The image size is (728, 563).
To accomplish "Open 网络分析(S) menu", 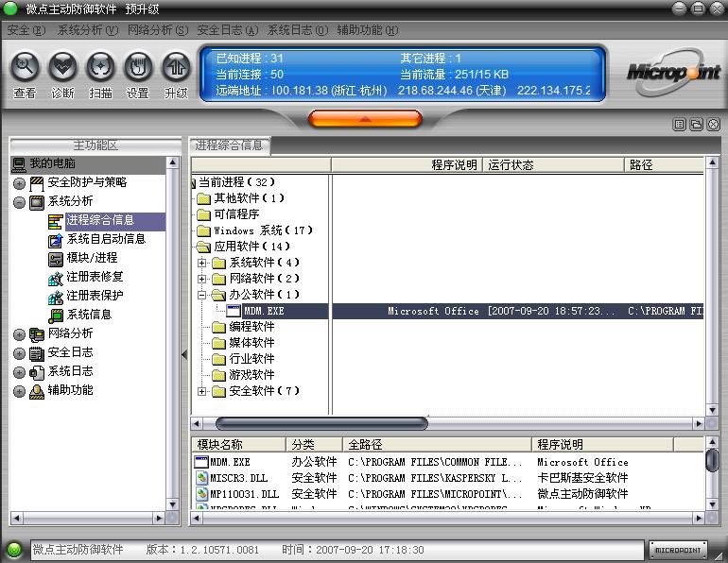I will [x=158, y=30].
